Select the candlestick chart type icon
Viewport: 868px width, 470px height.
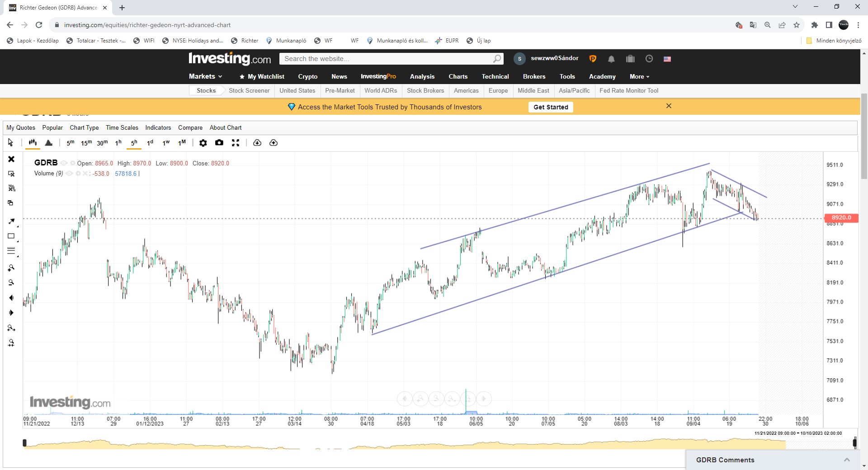(33, 143)
